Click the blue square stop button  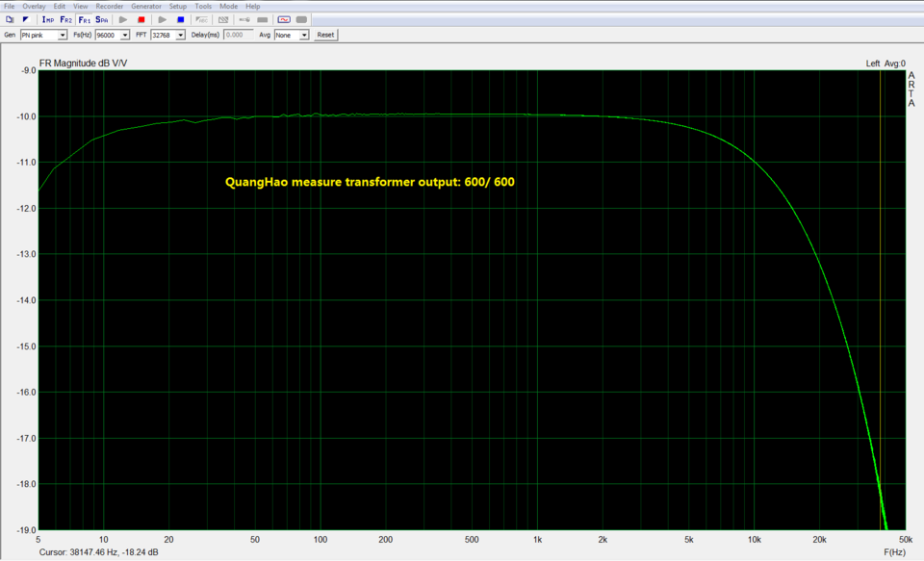coord(181,19)
